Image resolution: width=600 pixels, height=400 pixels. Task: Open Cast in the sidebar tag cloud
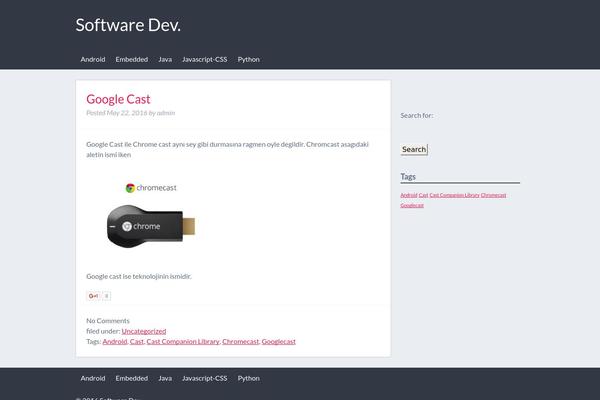[x=423, y=195]
